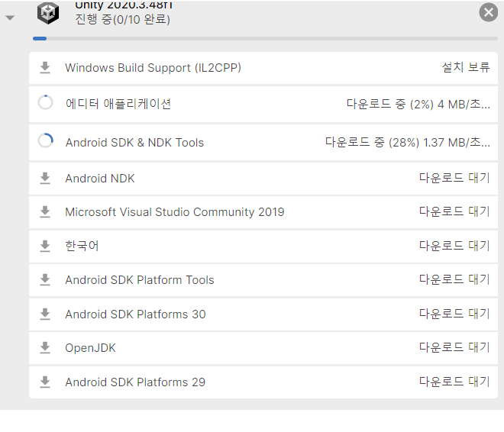Click the spinner next to 에디터 애플리케이션

45,102
